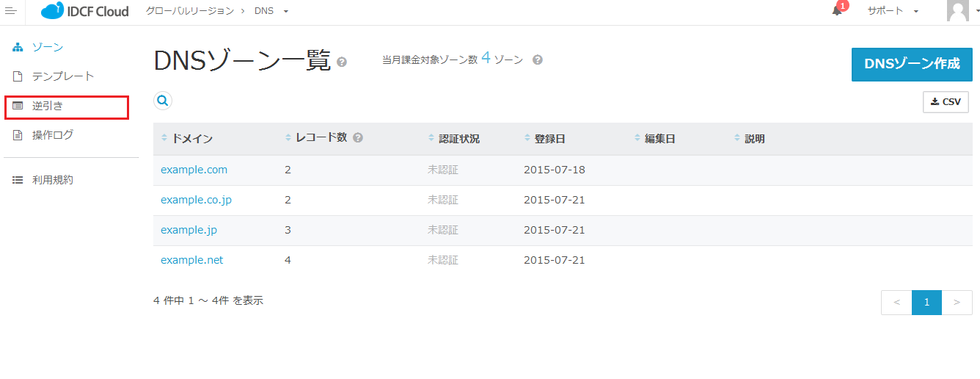Download the zone list as CSV
This screenshot has height=379, width=980.
click(946, 102)
